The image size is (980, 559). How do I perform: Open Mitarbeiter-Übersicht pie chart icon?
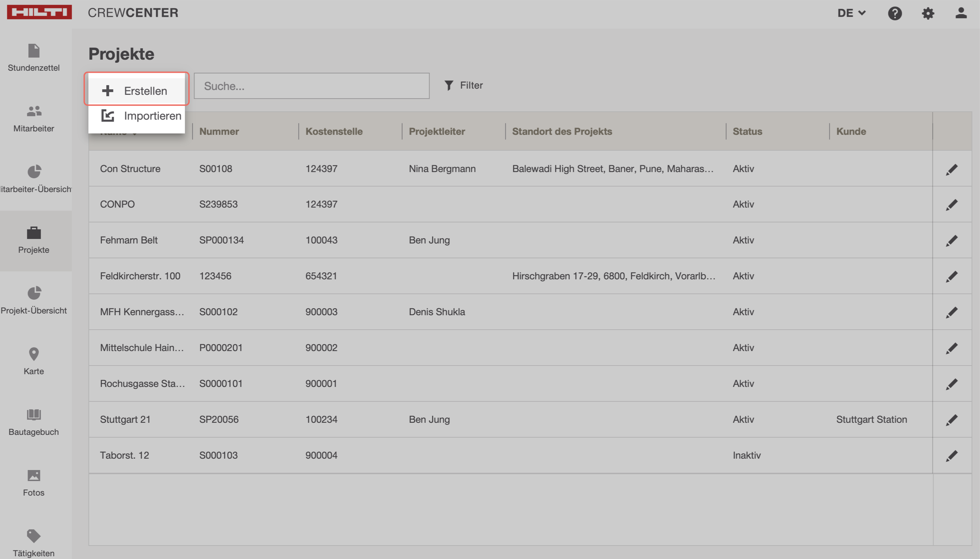click(34, 172)
